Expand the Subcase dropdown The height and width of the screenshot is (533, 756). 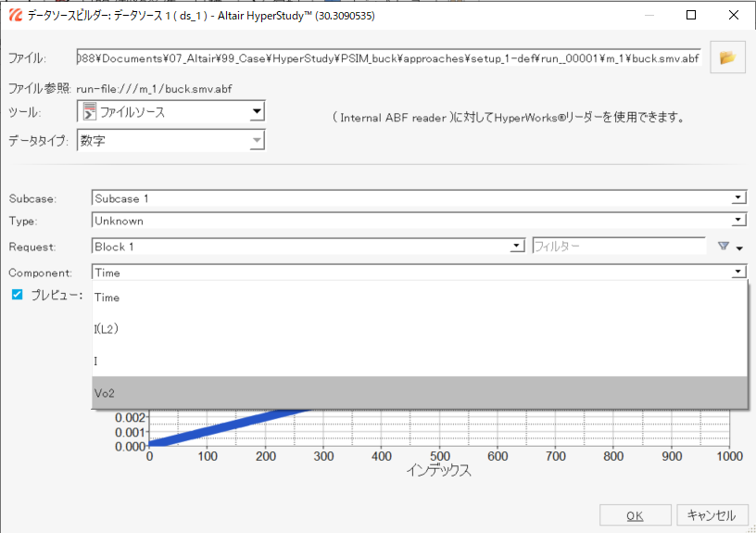(737, 197)
